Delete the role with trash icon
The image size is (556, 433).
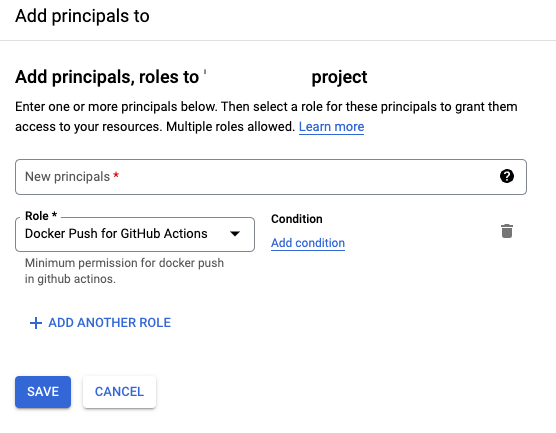[507, 231]
